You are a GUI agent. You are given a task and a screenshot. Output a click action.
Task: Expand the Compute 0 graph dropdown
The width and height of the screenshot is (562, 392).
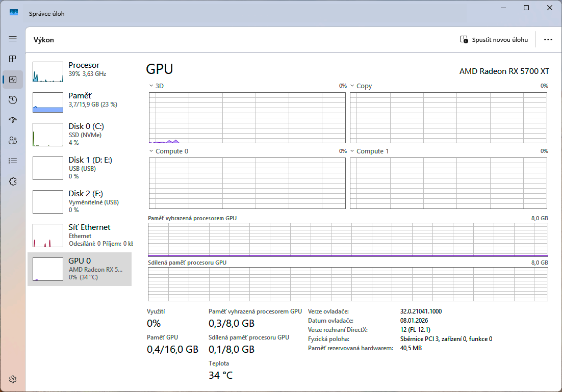(x=151, y=151)
